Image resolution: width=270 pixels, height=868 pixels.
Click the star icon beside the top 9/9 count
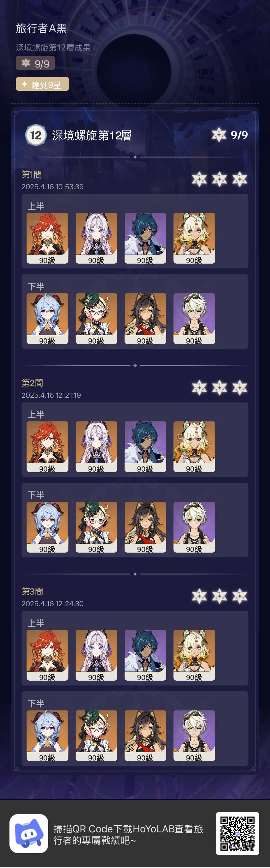point(26,63)
